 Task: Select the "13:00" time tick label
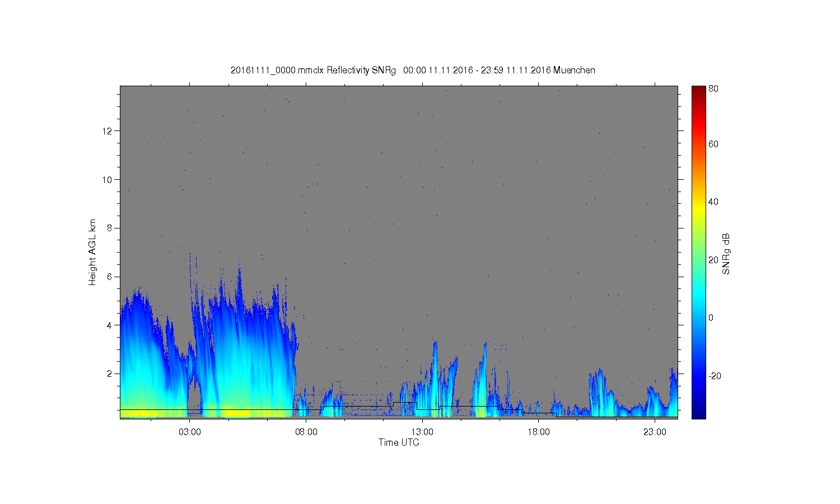422,432
